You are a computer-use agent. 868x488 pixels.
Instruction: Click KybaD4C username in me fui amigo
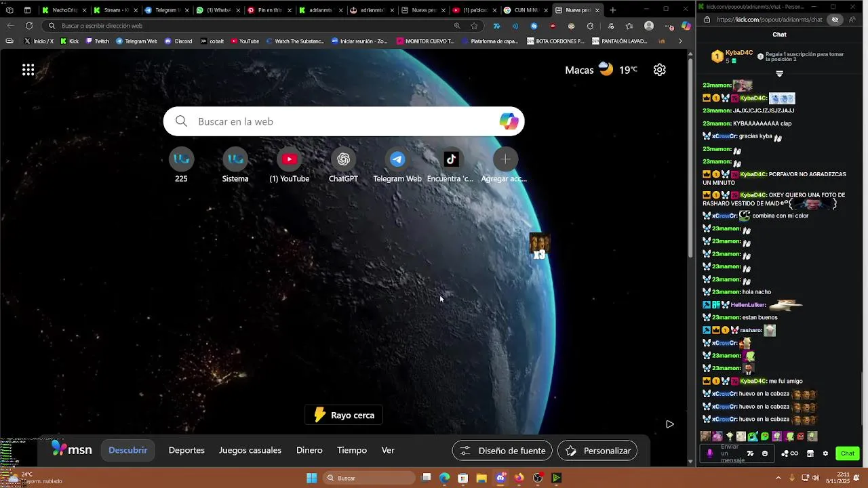pos(753,381)
